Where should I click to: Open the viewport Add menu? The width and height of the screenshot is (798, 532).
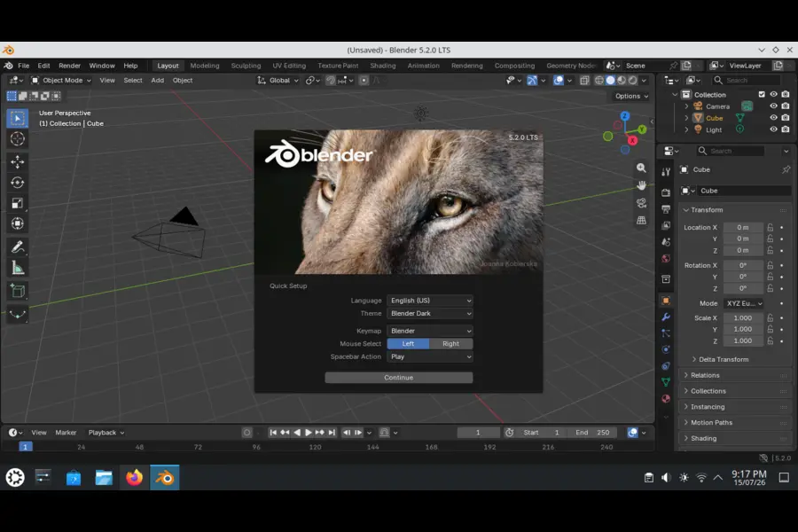pyautogui.click(x=157, y=80)
